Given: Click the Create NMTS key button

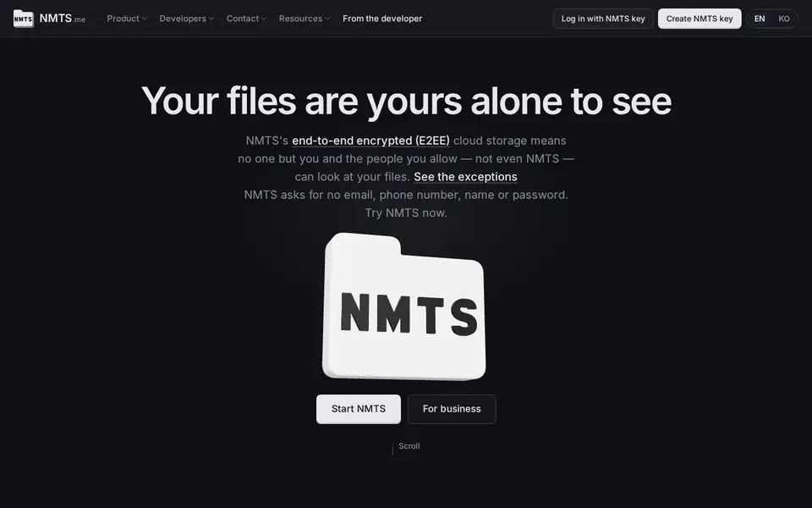Looking at the screenshot, I should [x=700, y=19].
